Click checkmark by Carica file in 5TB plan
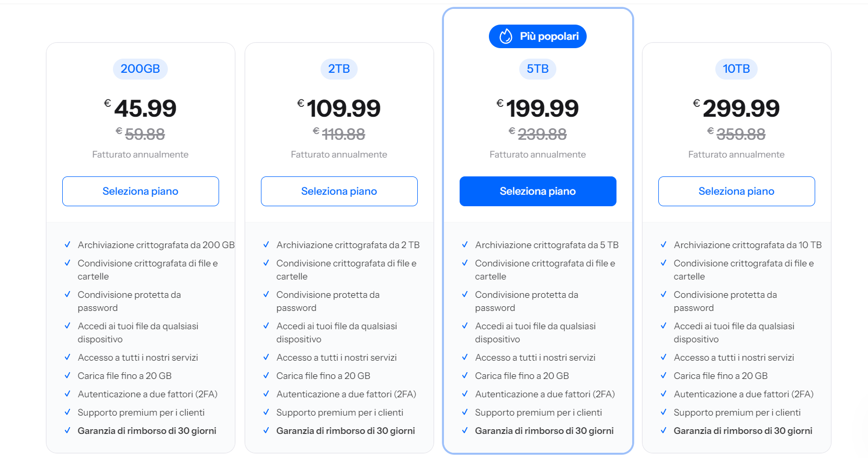Viewport: 868px width, 458px height. pyautogui.click(x=465, y=375)
